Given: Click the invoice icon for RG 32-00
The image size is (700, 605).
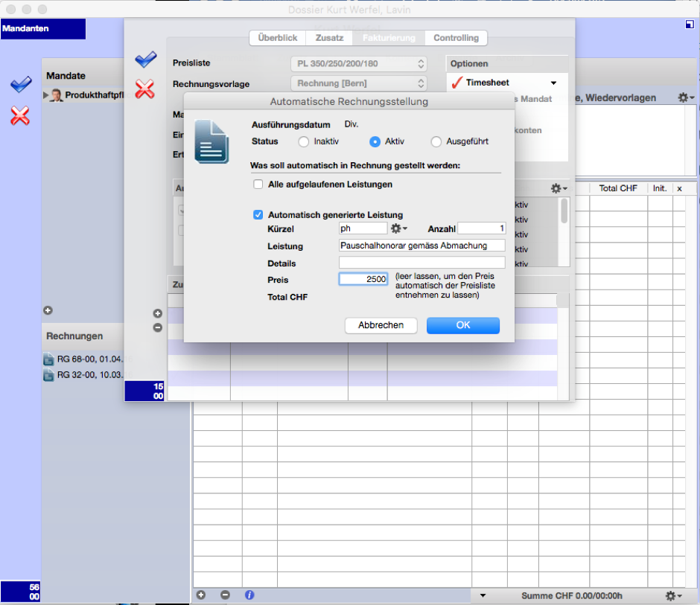Looking at the screenshot, I should tap(48, 375).
